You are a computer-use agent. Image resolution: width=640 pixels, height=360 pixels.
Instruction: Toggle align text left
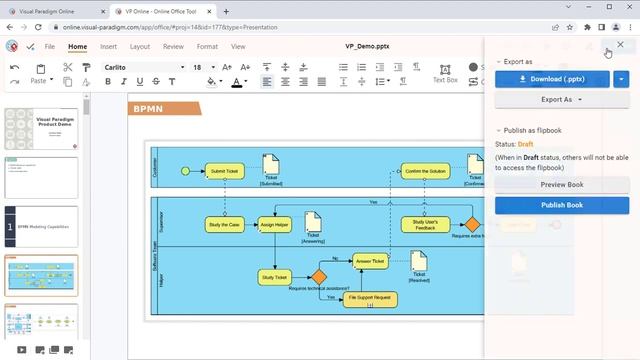pos(267,82)
